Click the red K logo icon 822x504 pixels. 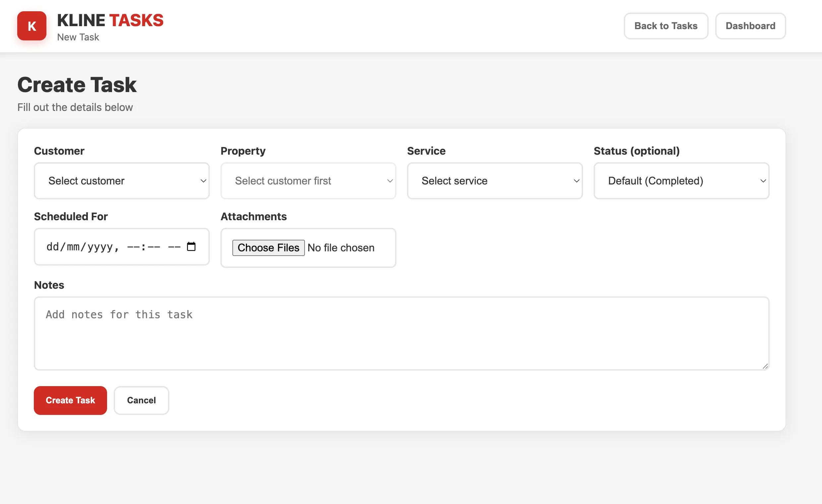(31, 26)
